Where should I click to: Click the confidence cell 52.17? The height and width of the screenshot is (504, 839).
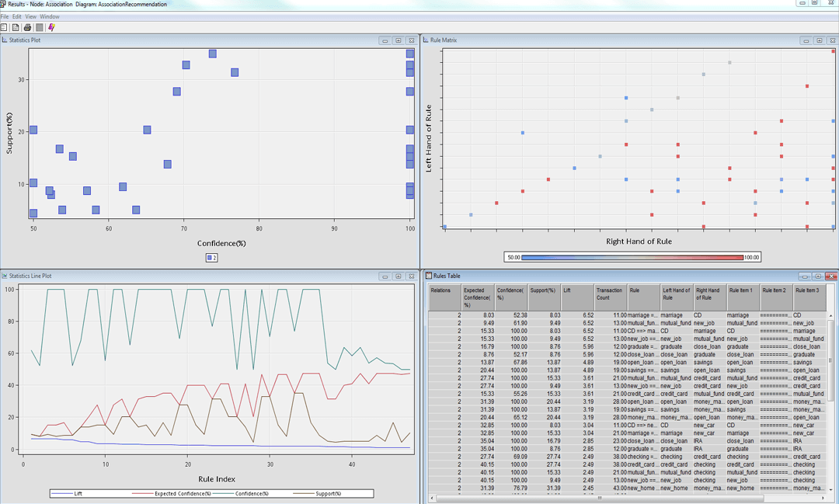511,355
